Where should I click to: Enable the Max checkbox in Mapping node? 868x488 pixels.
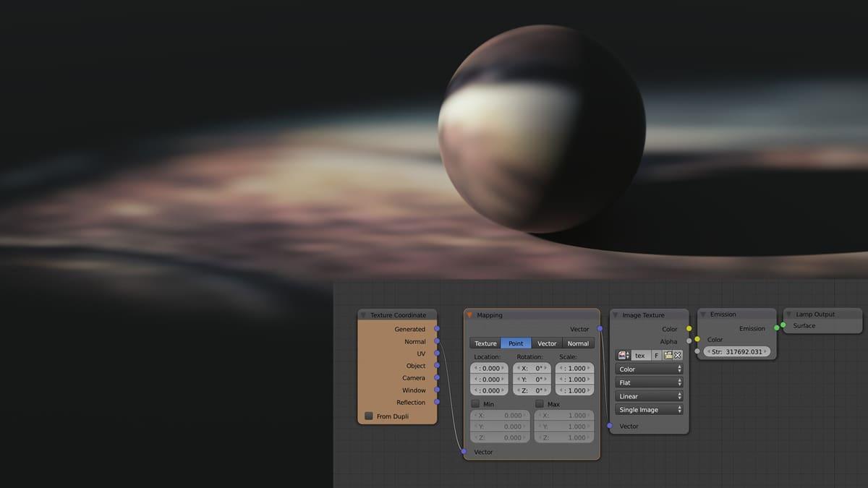click(540, 404)
